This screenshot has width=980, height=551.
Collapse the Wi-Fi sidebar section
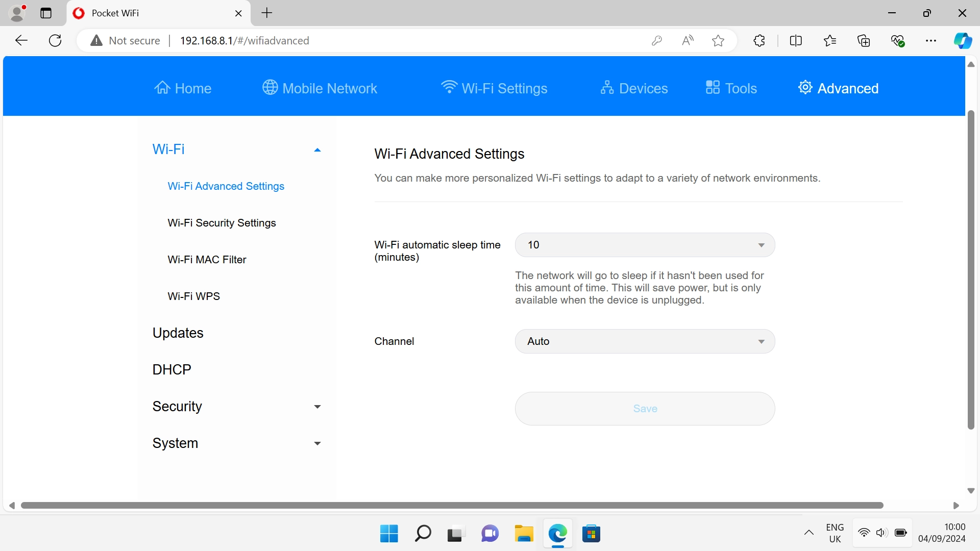point(317,150)
